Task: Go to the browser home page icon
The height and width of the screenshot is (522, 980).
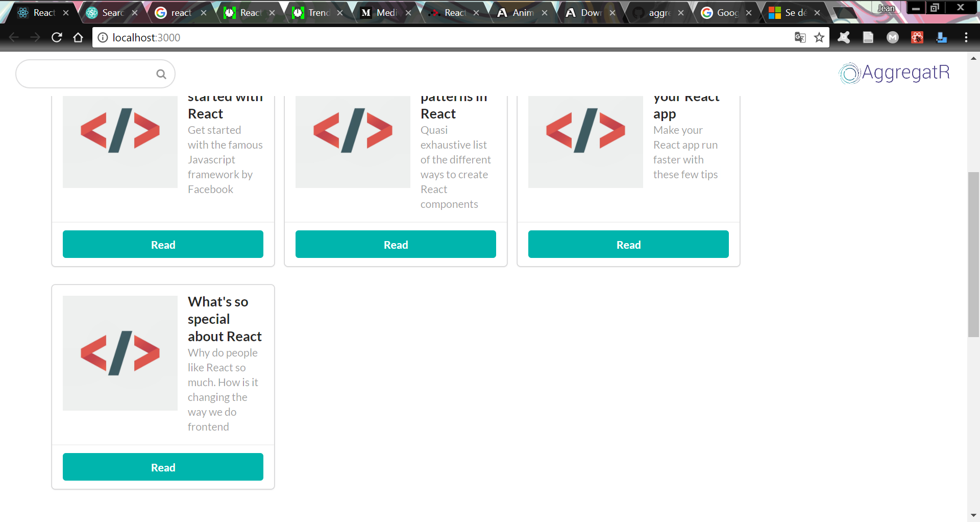Action: (78, 37)
